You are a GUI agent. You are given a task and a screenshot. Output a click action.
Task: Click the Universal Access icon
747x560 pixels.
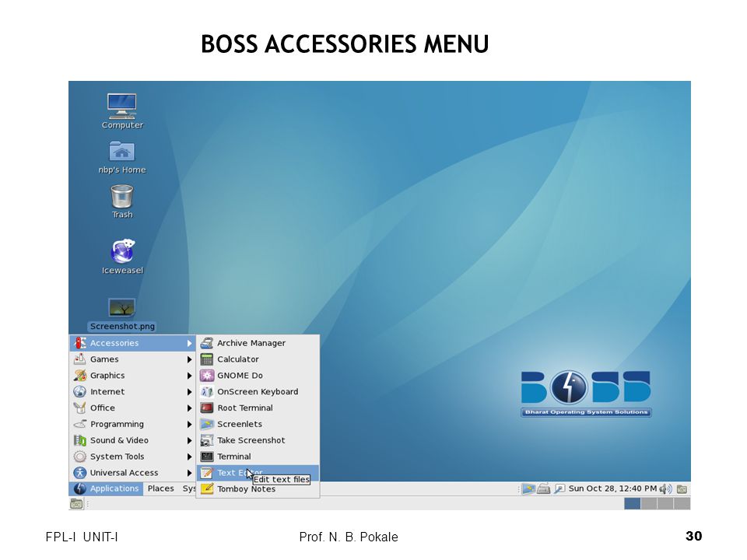(80, 472)
